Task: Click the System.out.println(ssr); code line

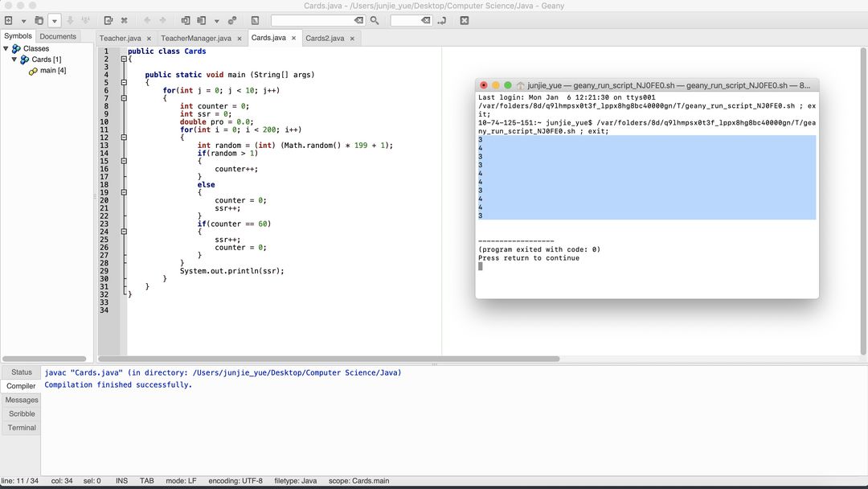Action: [x=232, y=271]
